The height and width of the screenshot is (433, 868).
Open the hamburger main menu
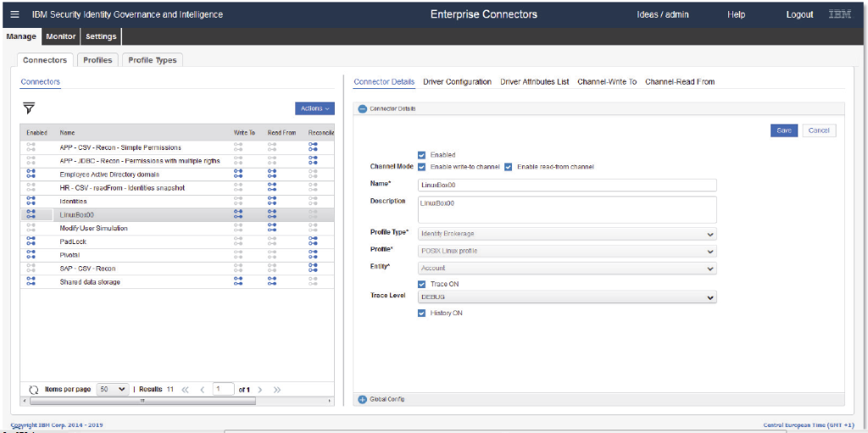15,14
